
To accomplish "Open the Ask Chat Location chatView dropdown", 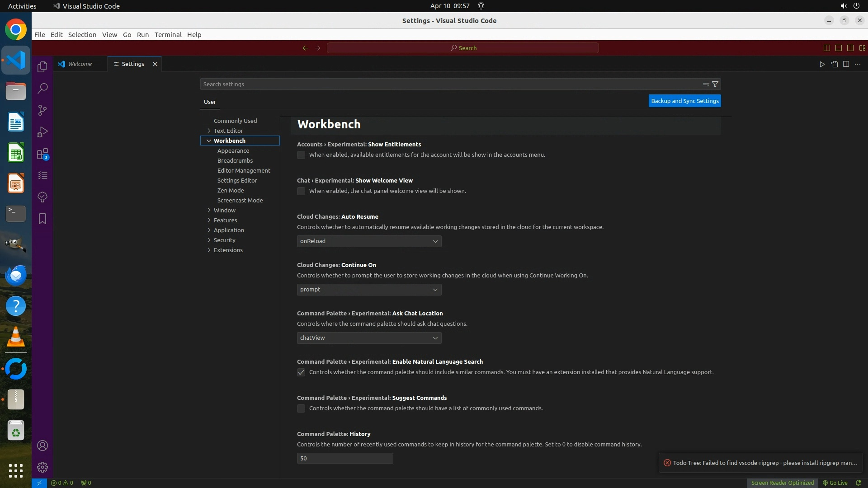I will (369, 338).
